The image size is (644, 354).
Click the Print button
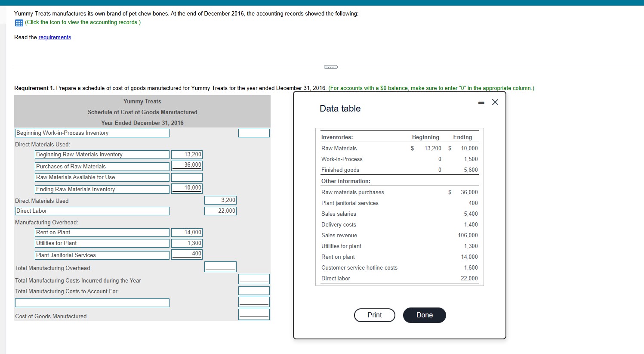375,315
